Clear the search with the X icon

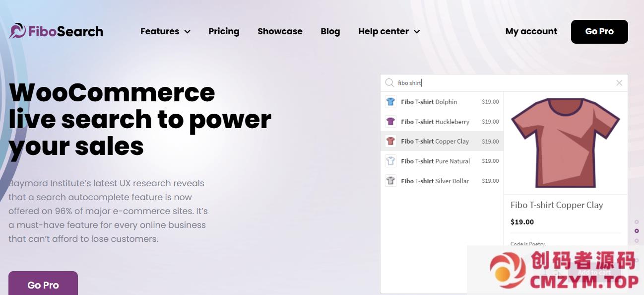(619, 83)
